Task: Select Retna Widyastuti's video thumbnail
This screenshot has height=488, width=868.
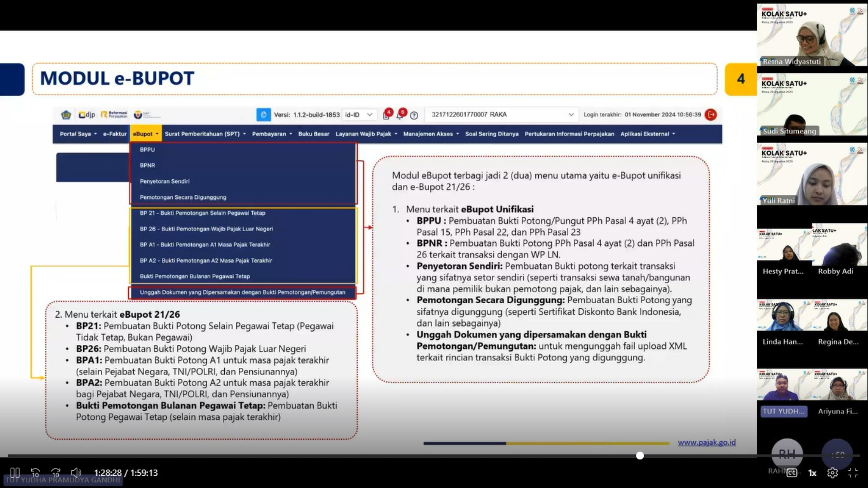Action: pos(811,35)
